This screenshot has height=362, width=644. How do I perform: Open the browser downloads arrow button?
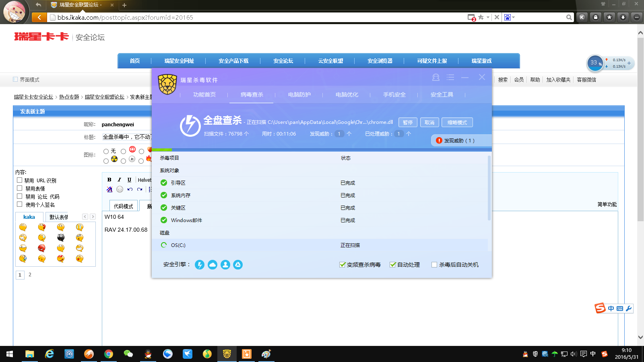[x=623, y=17]
